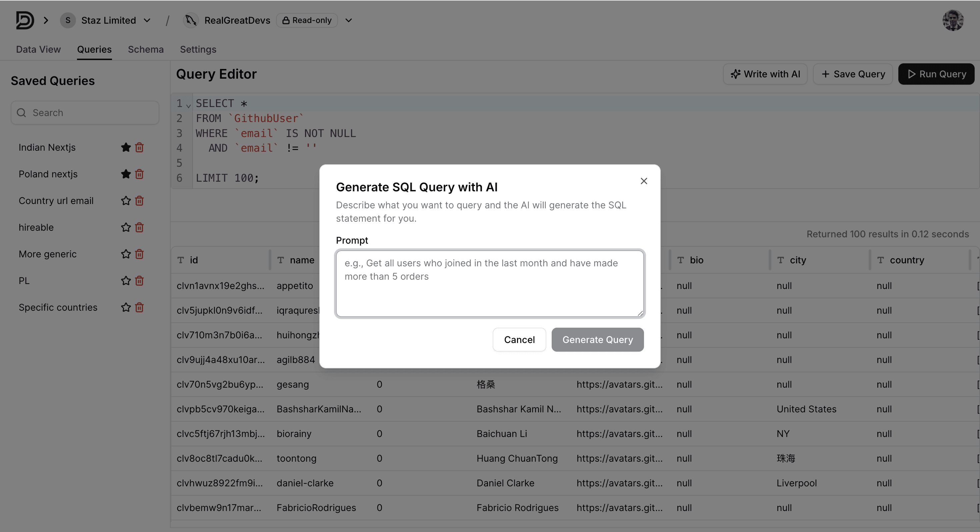
Task: Open the Data View tab
Action: 38,49
